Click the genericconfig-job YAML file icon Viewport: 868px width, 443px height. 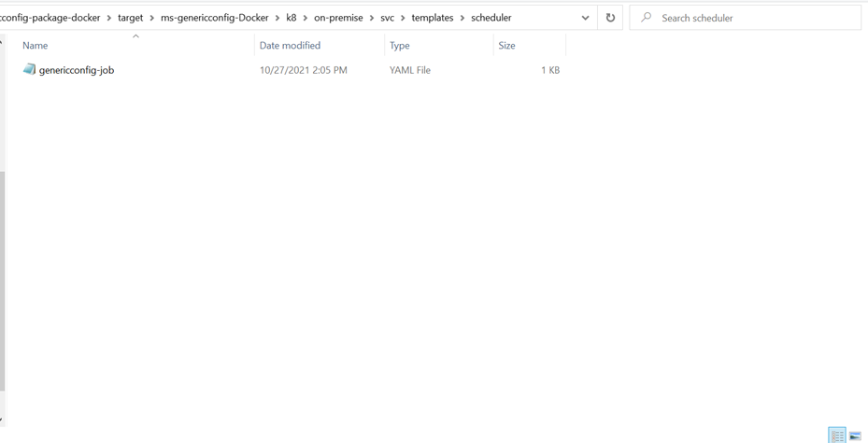(29, 70)
